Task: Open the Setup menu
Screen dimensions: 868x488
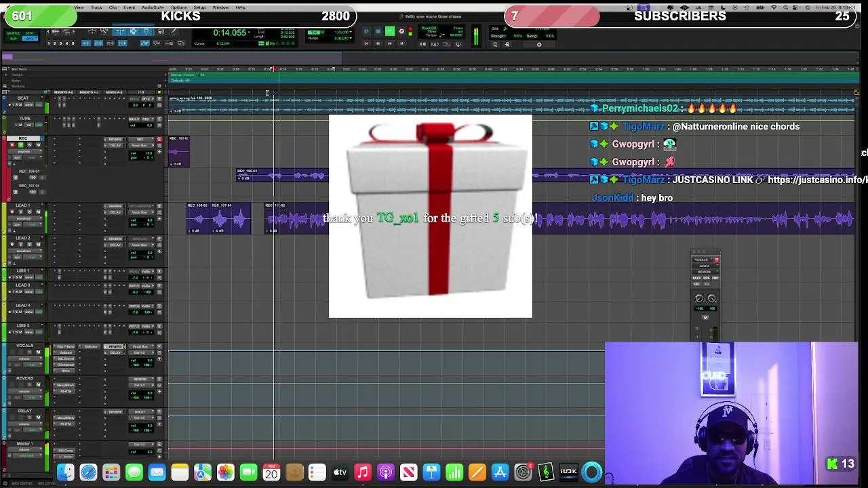Action: (x=199, y=7)
